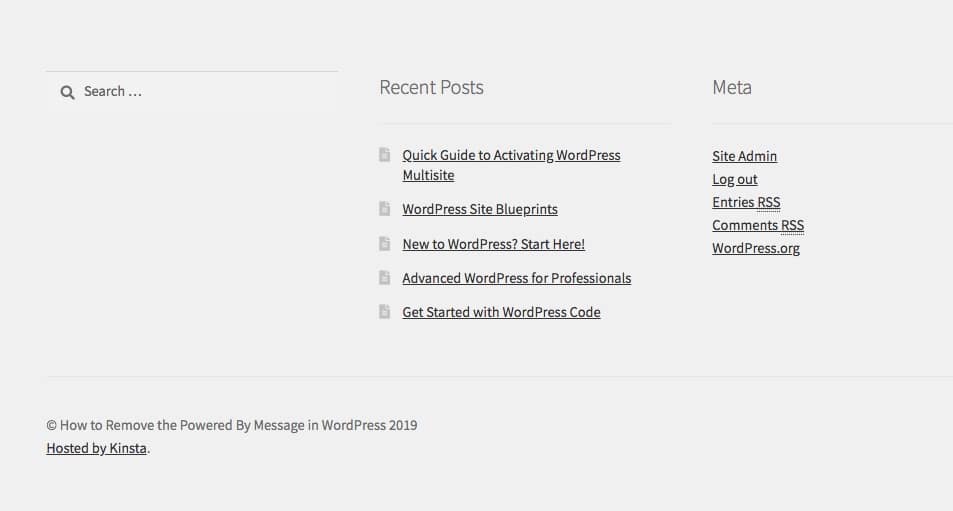
Task: Open the Entries RSS feed
Action: coord(746,202)
